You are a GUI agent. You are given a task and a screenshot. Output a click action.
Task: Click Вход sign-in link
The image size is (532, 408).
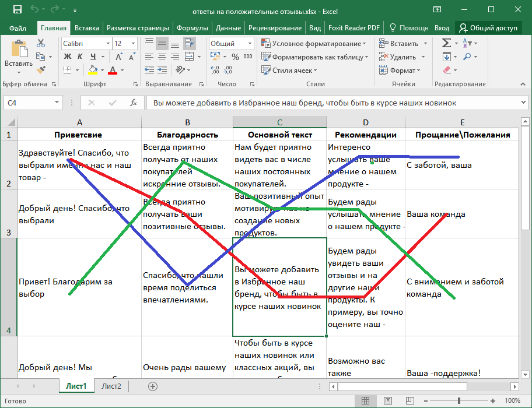click(x=442, y=28)
